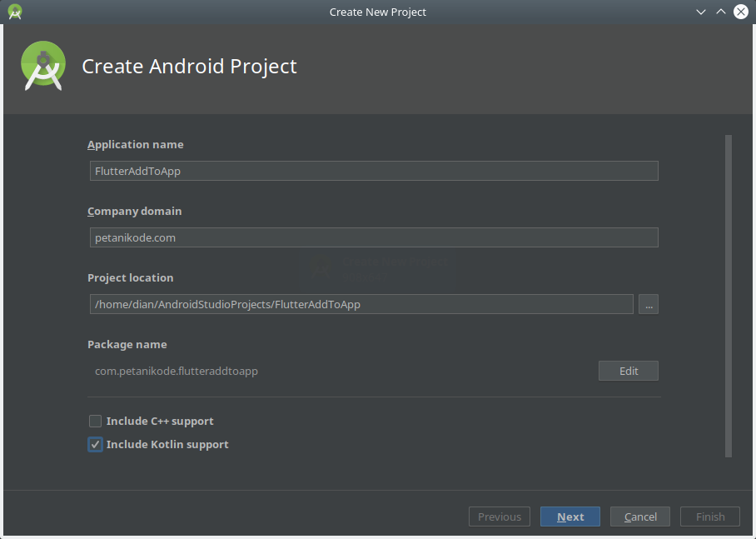Click the roll-up arrow in the titlebar
Image resolution: width=756 pixels, height=539 pixels.
[721, 12]
